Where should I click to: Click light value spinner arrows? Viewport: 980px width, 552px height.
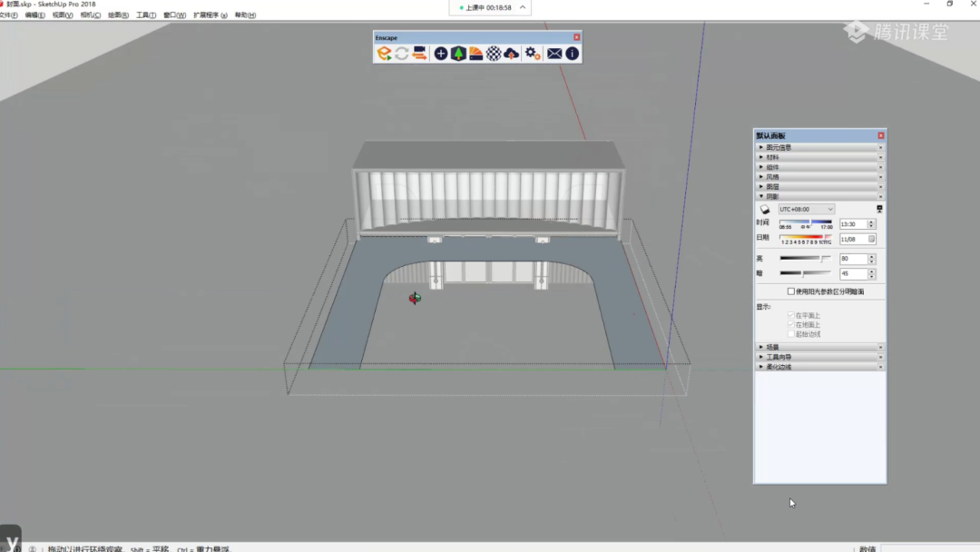coord(871,258)
